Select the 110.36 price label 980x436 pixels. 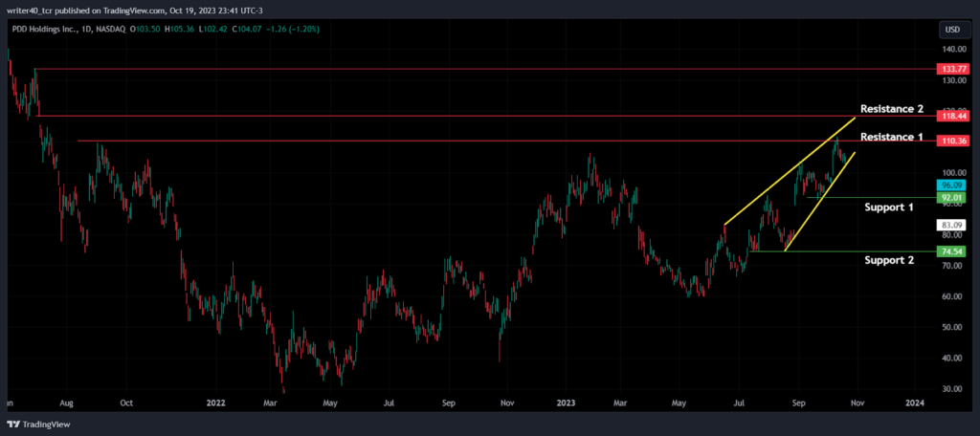(952, 142)
